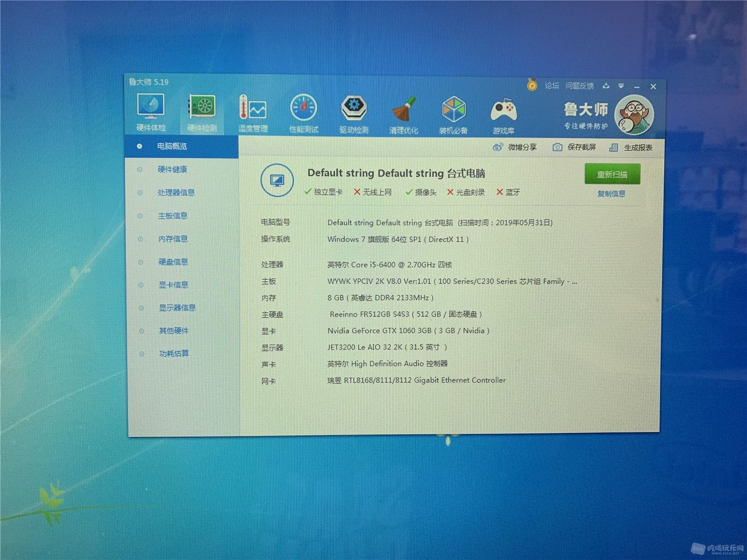Click the 光盘刻录 disc burner status
This screenshot has height=560, width=747.
click(x=466, y=192)
